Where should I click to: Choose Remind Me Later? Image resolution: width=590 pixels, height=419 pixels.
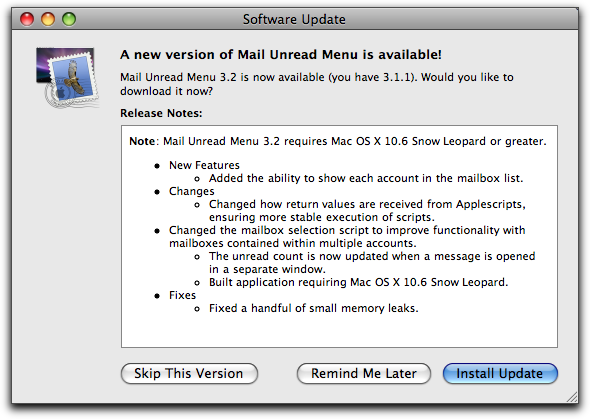tap(363, 373)
